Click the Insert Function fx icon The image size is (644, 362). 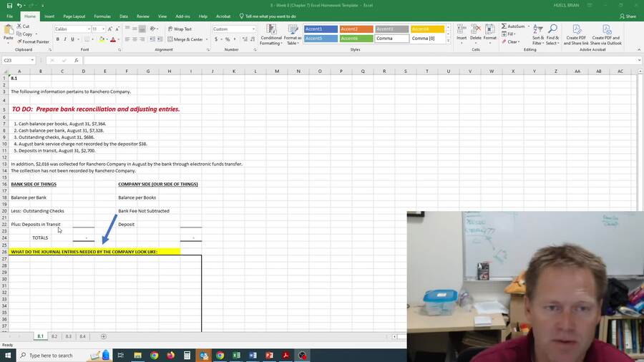pos(77,60)
